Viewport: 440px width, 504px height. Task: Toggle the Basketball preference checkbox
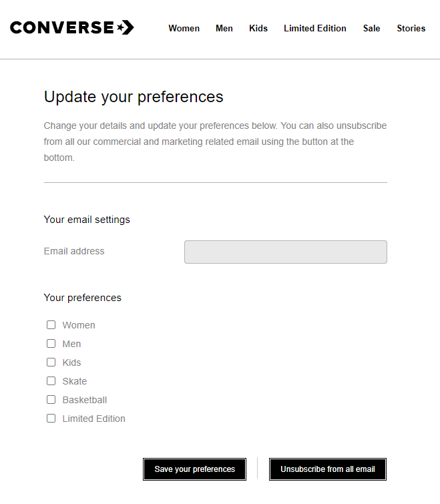coord(51,400)
